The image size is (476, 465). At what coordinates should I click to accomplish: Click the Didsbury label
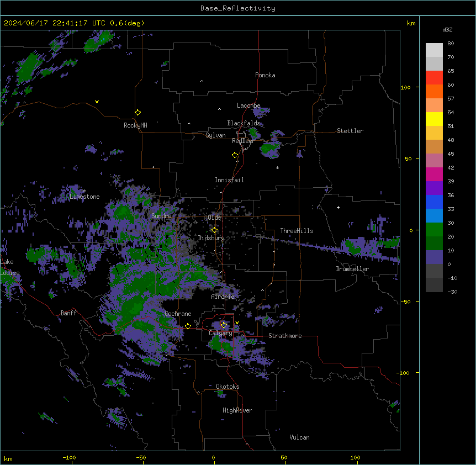[x=211, y=238]
